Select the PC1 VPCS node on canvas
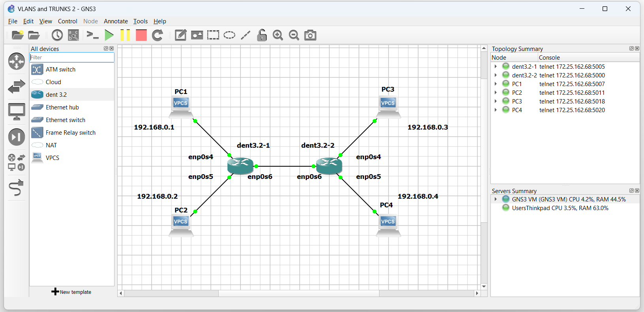 point(181,108)
